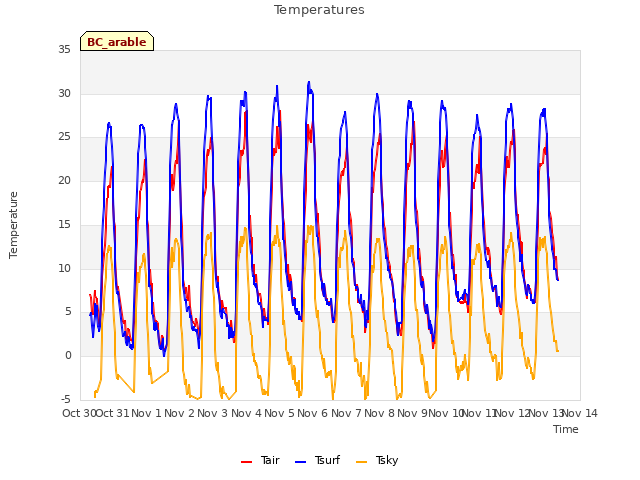640x480 pixels.
Task: Click the Nov 14 x-axis label
Action: pyautogui.click(x=580, y=413)
